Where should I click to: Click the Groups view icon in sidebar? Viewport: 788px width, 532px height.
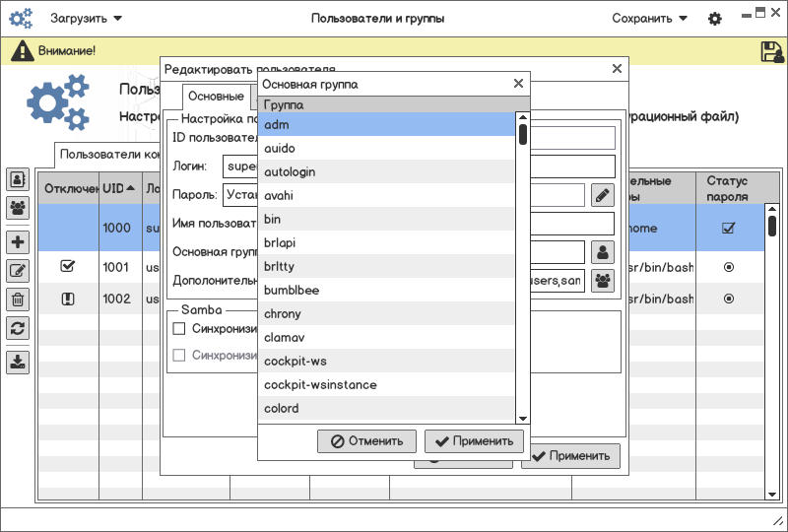(x=18, y=208)
